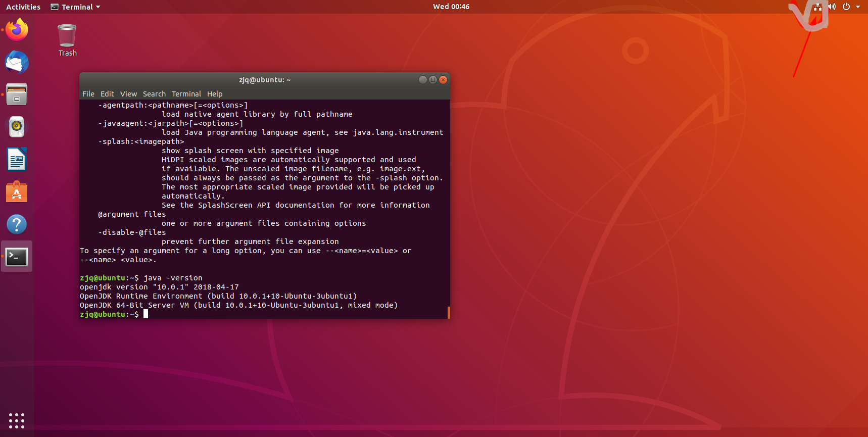Open the Help icon in the dock
868x437 pixels.
click(17, 224)
